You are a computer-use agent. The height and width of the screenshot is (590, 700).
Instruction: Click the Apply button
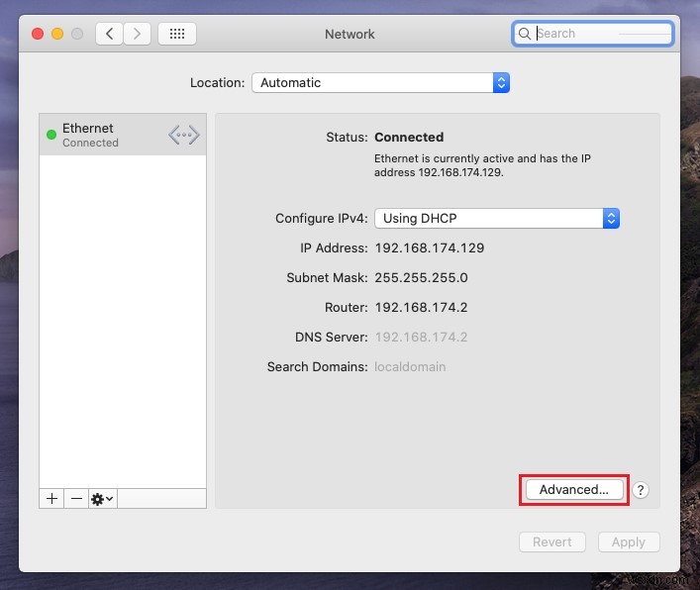point(629,541)
